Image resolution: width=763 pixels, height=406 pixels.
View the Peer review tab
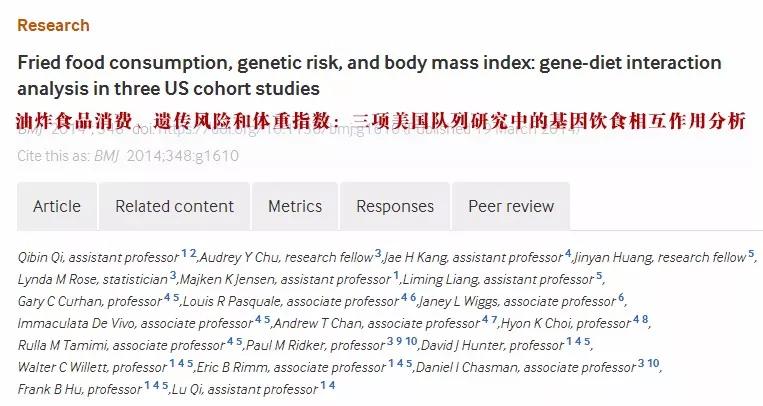pyautogui.click(x=510, y=206)
